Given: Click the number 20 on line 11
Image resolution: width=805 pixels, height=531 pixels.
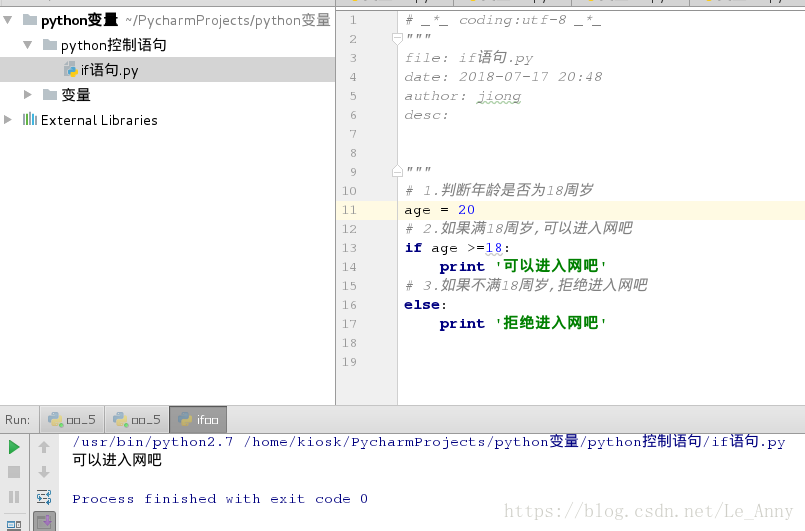Looking at the screenshot, I should coord(466,210).
